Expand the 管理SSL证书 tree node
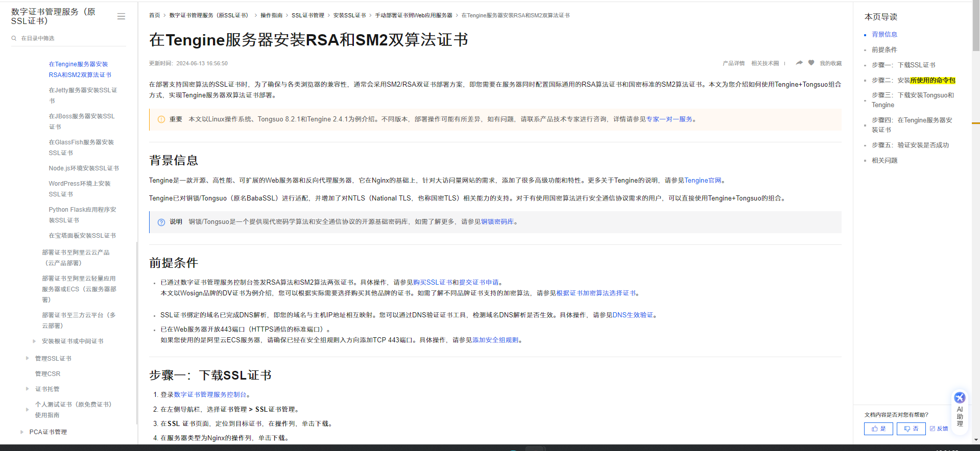This screenshot has height=451, width=980. pos(27,358)
